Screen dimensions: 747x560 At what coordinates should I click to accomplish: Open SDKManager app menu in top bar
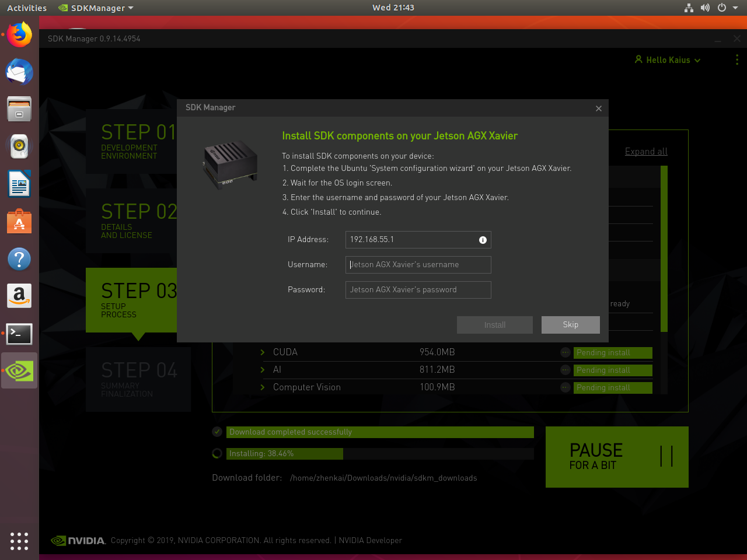(x=96, y=8)
